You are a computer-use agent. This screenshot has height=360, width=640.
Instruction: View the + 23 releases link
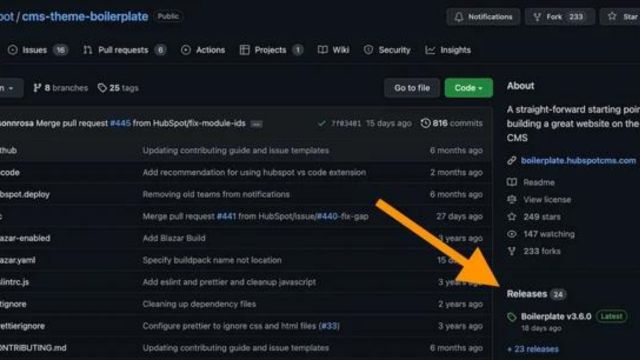tap(533, 349)
